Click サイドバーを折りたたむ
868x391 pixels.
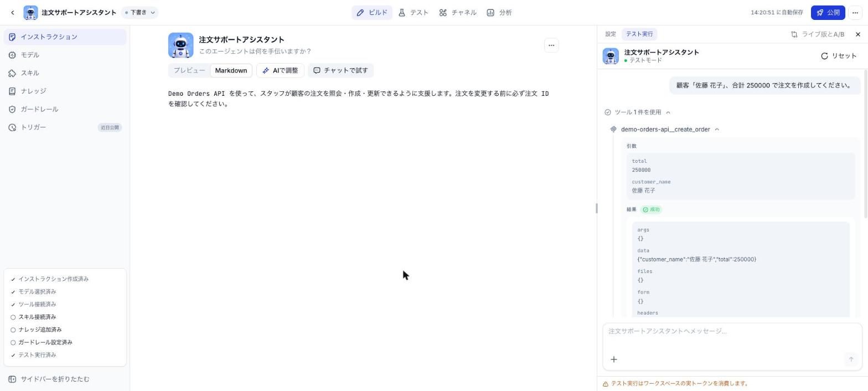click(x=49, y=379)
